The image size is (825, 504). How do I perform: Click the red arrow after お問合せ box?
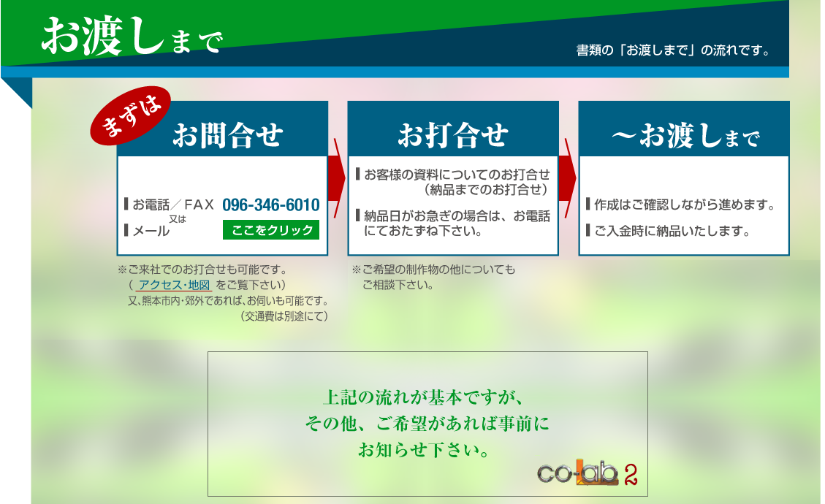pos(337,177)
